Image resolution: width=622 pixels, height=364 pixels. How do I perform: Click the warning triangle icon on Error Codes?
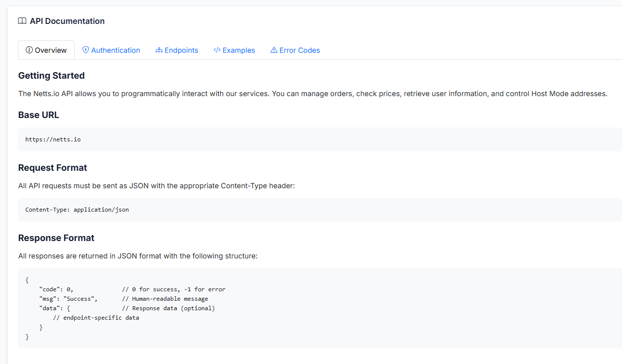pyautogui.click(x=274, y=50)
